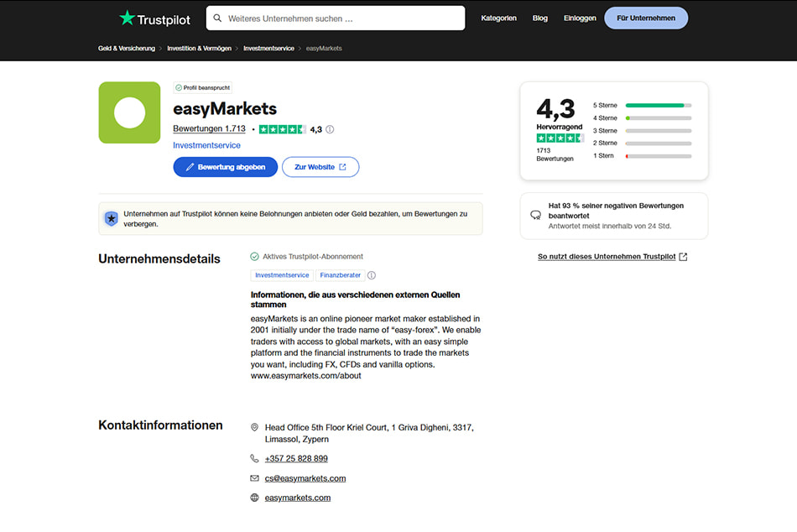Click Bewertung abgeben button
Image resolution: width=797 pixels, height=532 pixels.
(226, 167)
